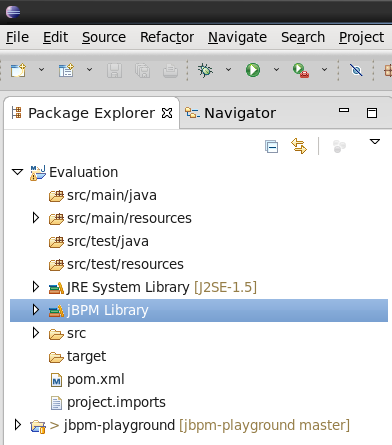Viewport: 392px width, 445px height.
Task: Select the src/main/java source folder
Action: click(x=112, y=195)
